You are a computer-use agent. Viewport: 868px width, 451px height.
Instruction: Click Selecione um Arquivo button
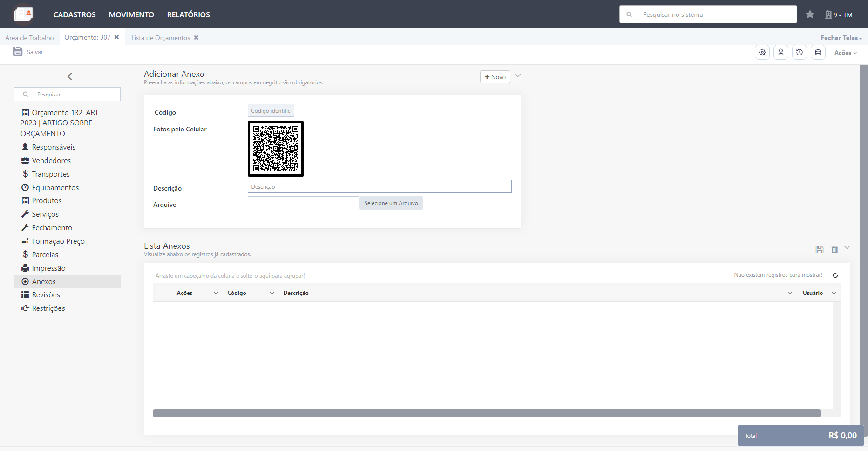(391, 203)
